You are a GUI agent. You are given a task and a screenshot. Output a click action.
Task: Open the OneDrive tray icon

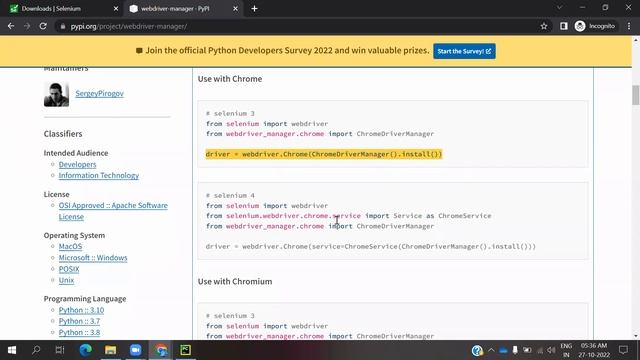pyautogui.click(x=503, y=350)
